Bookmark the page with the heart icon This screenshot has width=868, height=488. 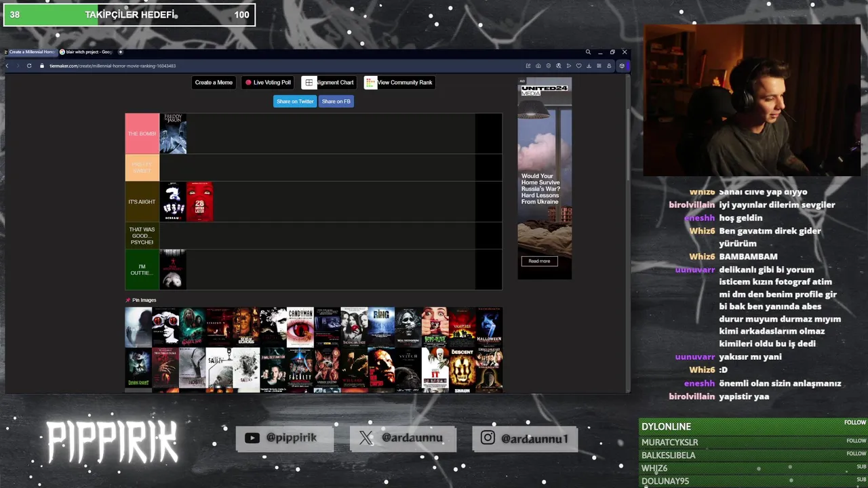click(x=578, y=66)
